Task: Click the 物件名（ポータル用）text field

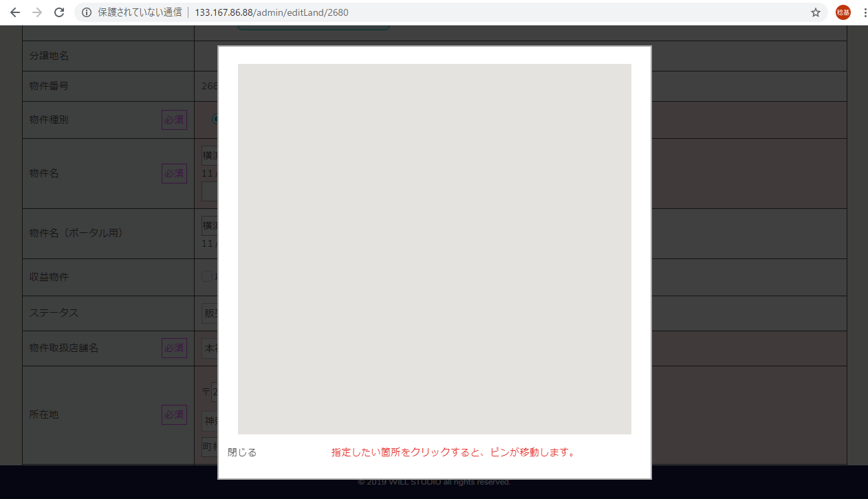Action: point(210,225)
